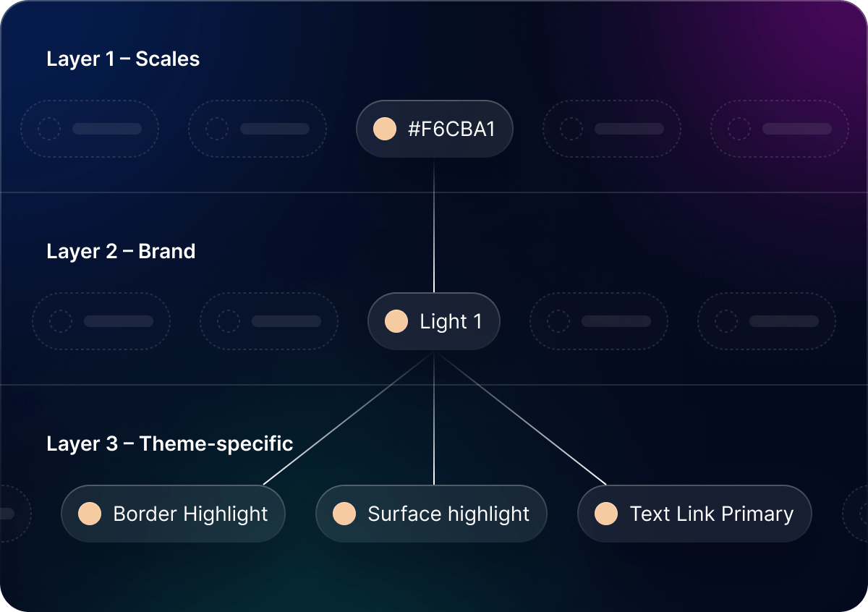Screen dimensions: 868x612
Task: Select the color dot in Light 1 pill
Action: 396,322
